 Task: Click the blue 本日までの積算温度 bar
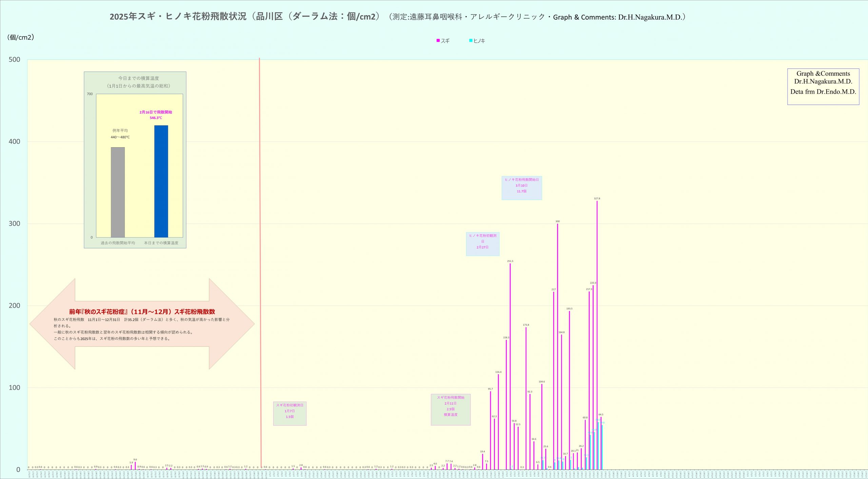(x=161, y=181)
